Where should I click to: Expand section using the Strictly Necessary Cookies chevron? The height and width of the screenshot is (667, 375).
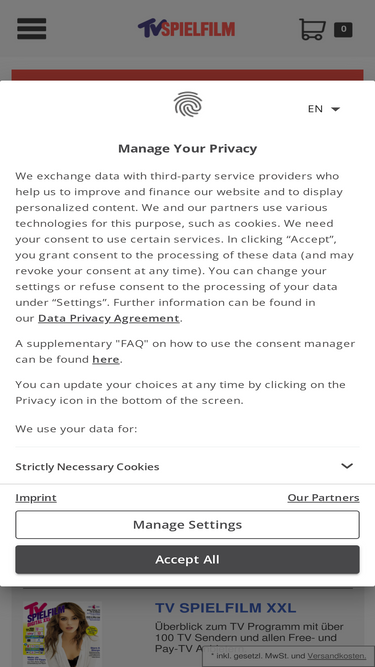tap(347, 466)
